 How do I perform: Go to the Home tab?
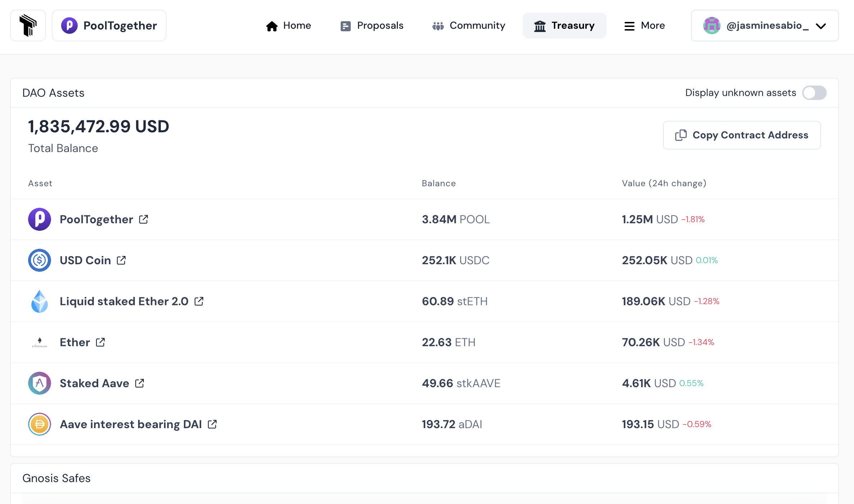[x=288, y=26]
